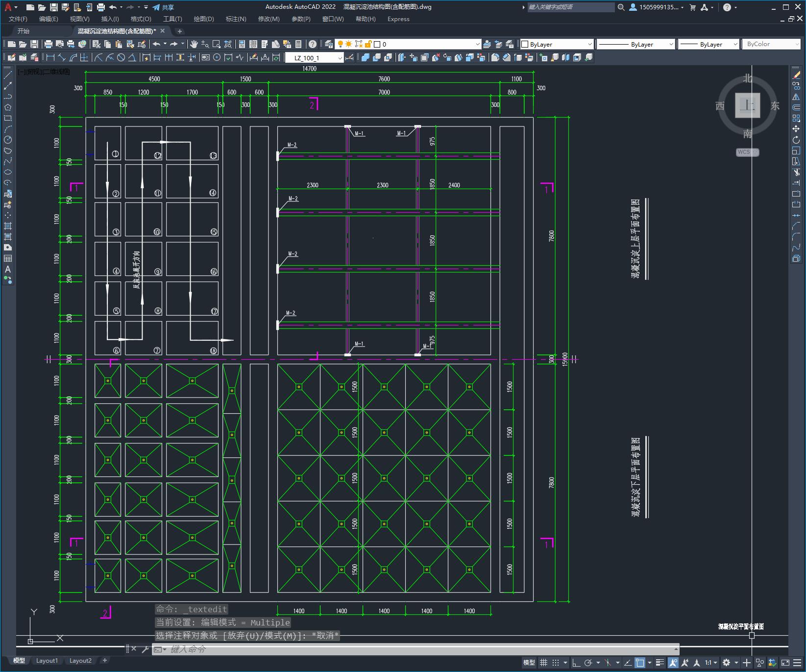Click the Zoom Window icon
Image resolution: width=806 pixels, height=672 pixels.
216,44
